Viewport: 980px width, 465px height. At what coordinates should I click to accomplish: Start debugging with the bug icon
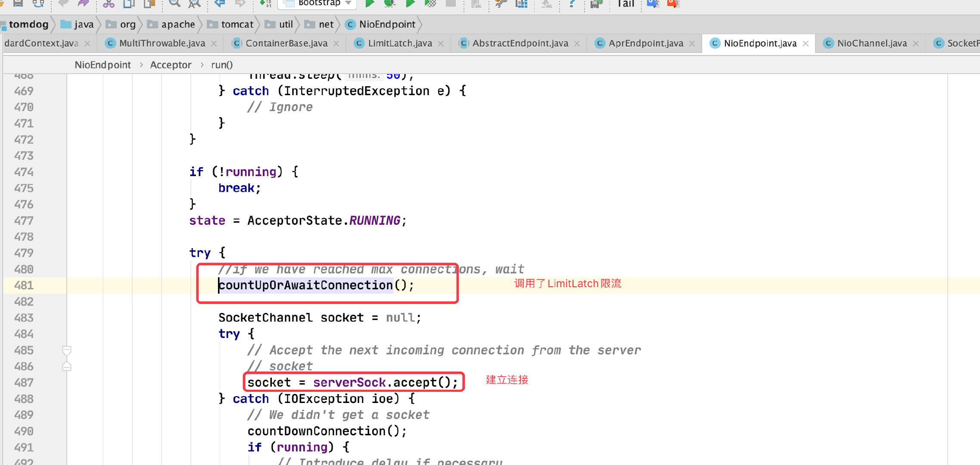(x=390, y=3)
